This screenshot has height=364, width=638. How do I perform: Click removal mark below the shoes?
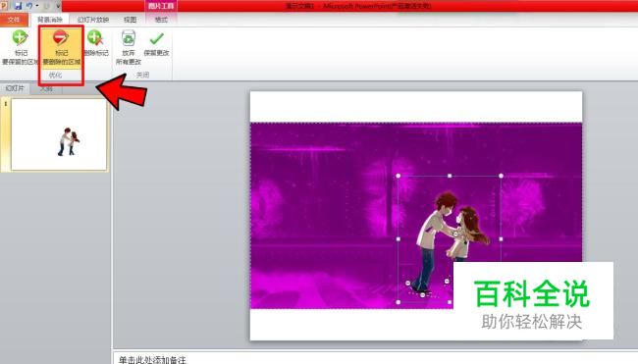pos(423,295)
